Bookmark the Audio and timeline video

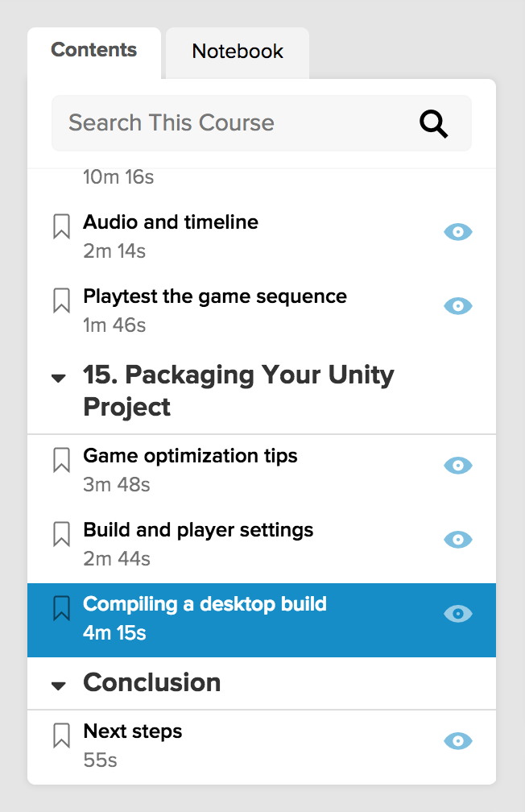tap(62, 226)
